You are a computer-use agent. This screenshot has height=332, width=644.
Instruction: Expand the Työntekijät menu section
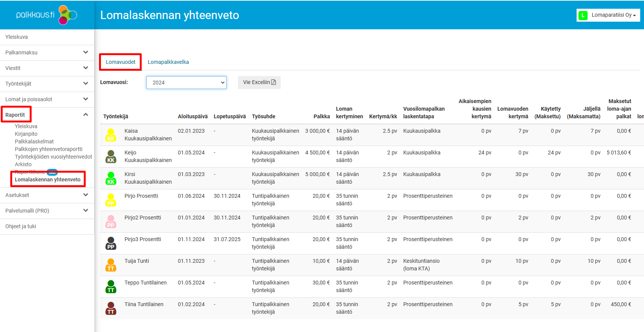click(86, 84)
